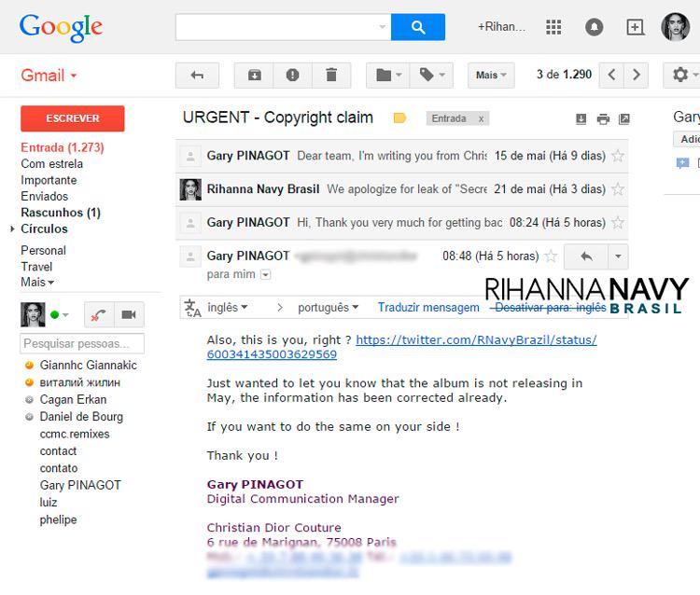Viewport: 700px width, 595px height.
Task: Open the Gmail dropdown menu
Action: pyautogui.click(x=49, y=76)
